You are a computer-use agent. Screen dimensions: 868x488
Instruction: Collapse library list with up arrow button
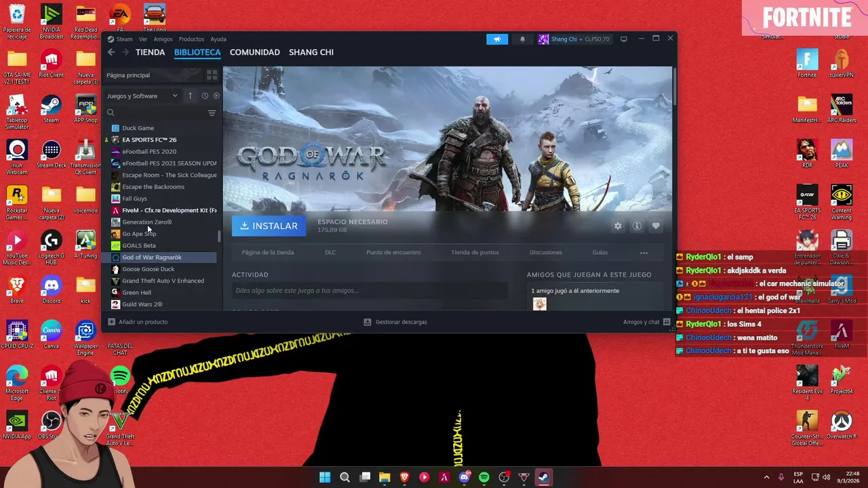click(x=190, y=96)
